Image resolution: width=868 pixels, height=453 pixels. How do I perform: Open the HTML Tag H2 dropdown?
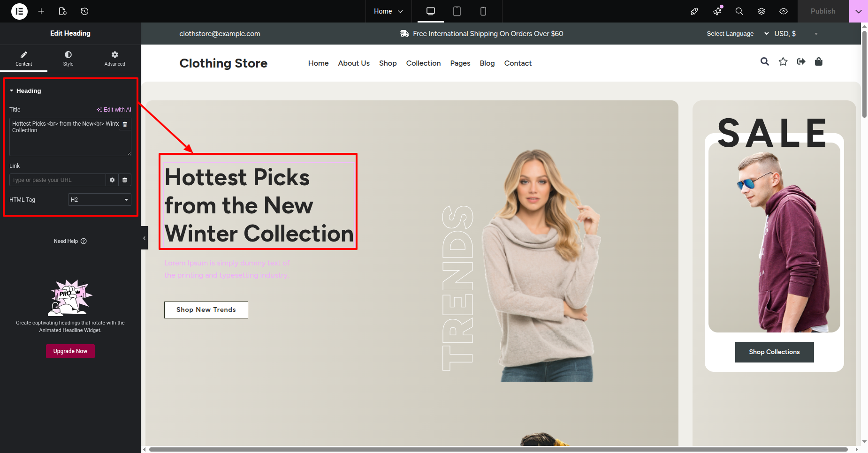point(99,200)
